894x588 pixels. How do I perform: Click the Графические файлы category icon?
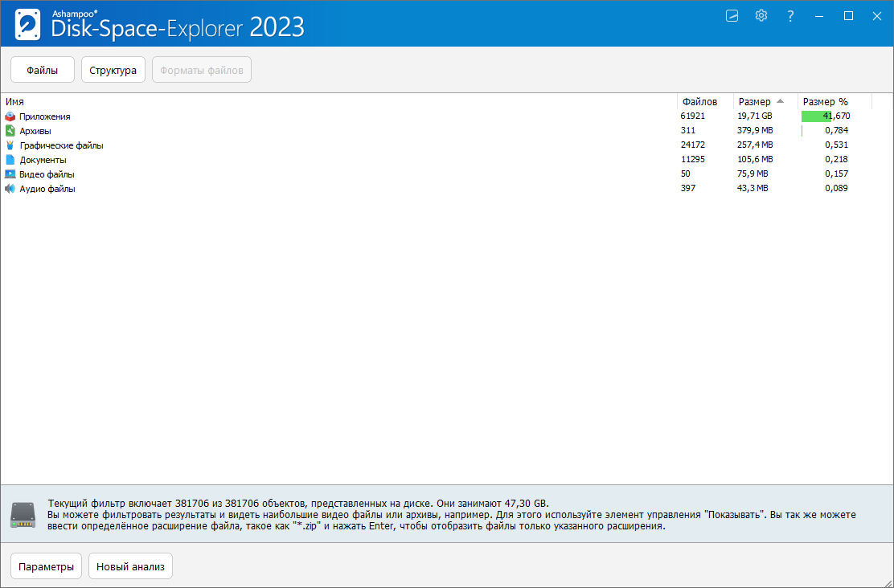[10, 145]
